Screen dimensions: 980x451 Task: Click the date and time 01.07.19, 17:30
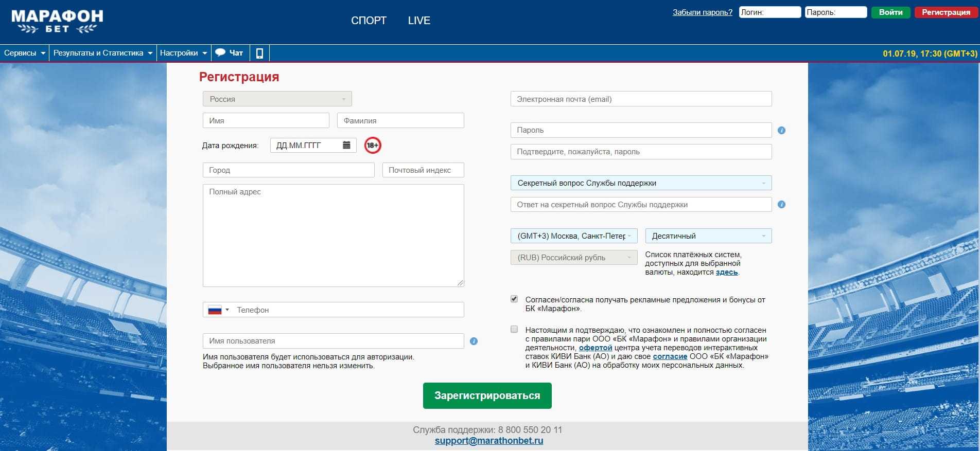click(x=930, y=53)
